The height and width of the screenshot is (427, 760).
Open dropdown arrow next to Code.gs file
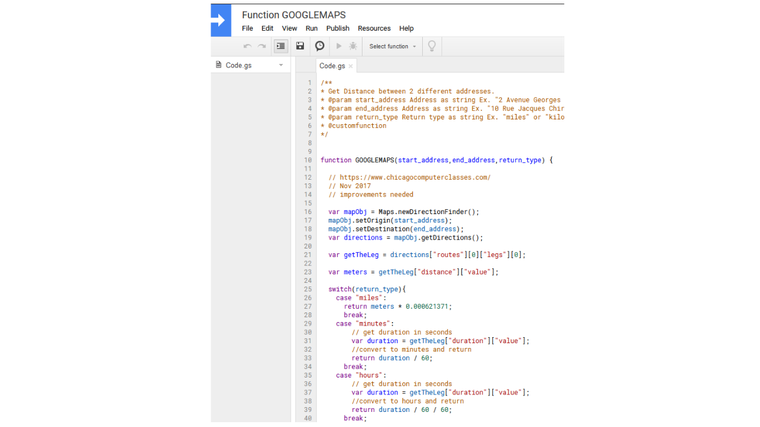(281, 65)
